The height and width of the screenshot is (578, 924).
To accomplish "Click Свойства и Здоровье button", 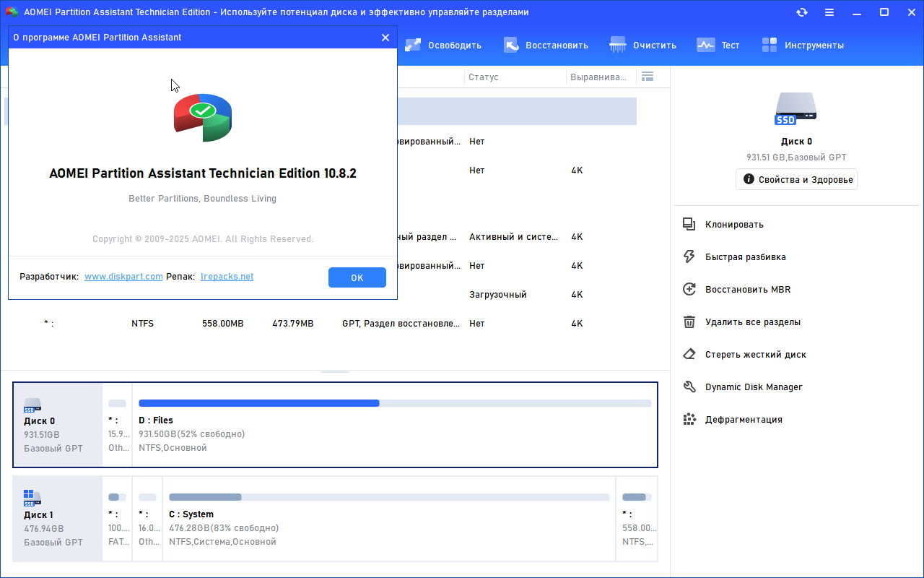I will click(x=796, y=179).
